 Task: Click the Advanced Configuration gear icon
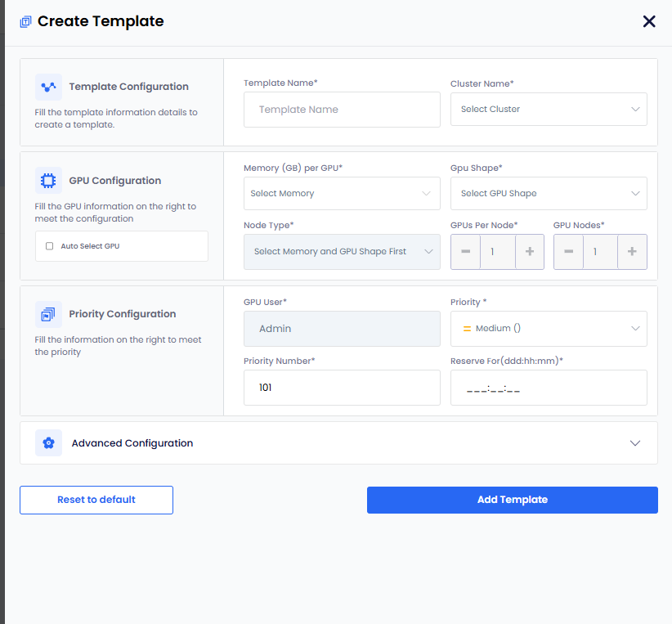[x=48, y=443]
